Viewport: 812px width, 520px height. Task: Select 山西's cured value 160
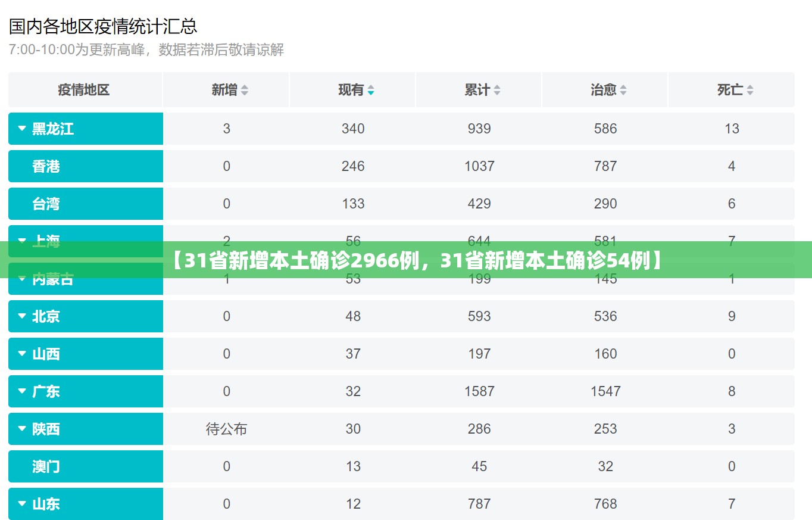[x=605, y=354]
